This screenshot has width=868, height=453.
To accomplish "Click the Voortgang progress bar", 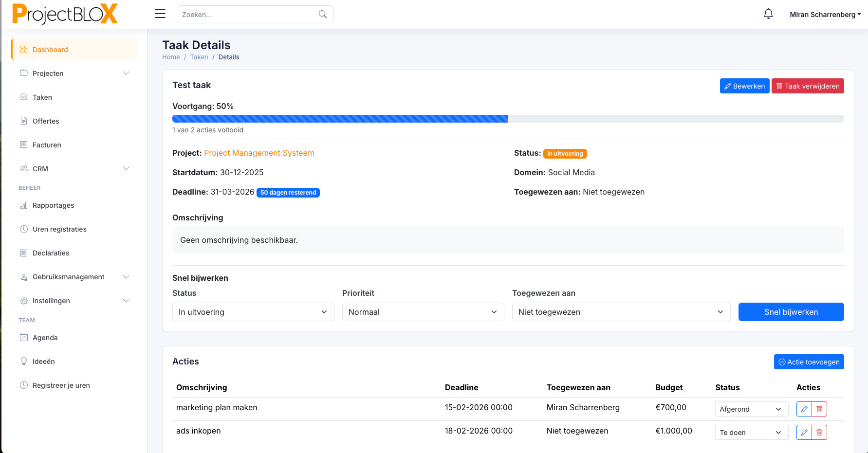I will coord(508,119).
